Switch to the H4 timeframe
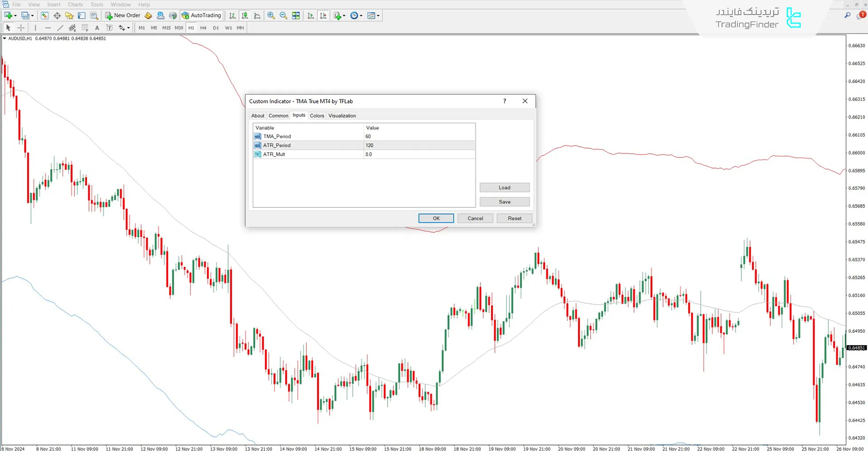 click(x=203, y=28)
